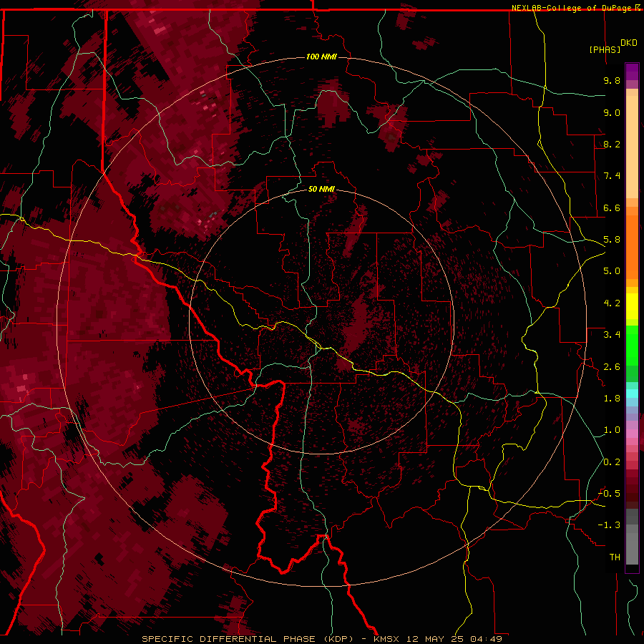The width and height of the screenshot is (644, 644).
Task: Click the 9.0 scale value
Action: tap(612, 112)
